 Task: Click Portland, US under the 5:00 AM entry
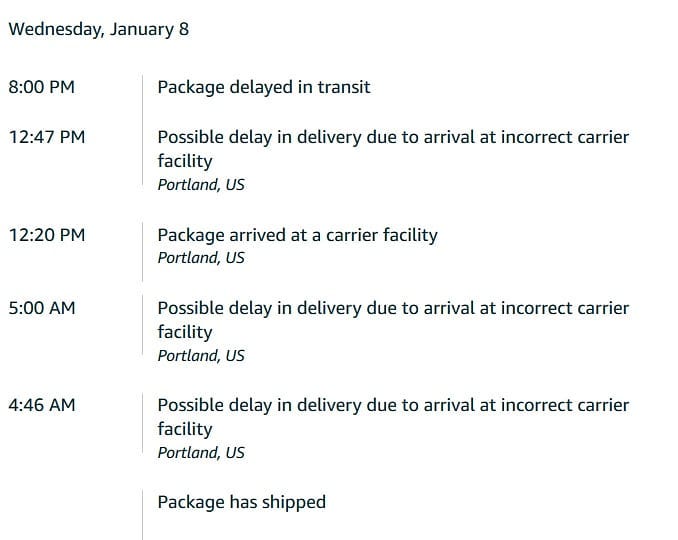tap(201, 356)
